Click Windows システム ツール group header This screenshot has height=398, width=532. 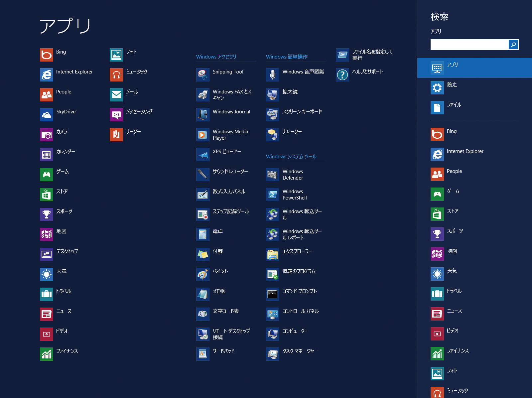291,157
